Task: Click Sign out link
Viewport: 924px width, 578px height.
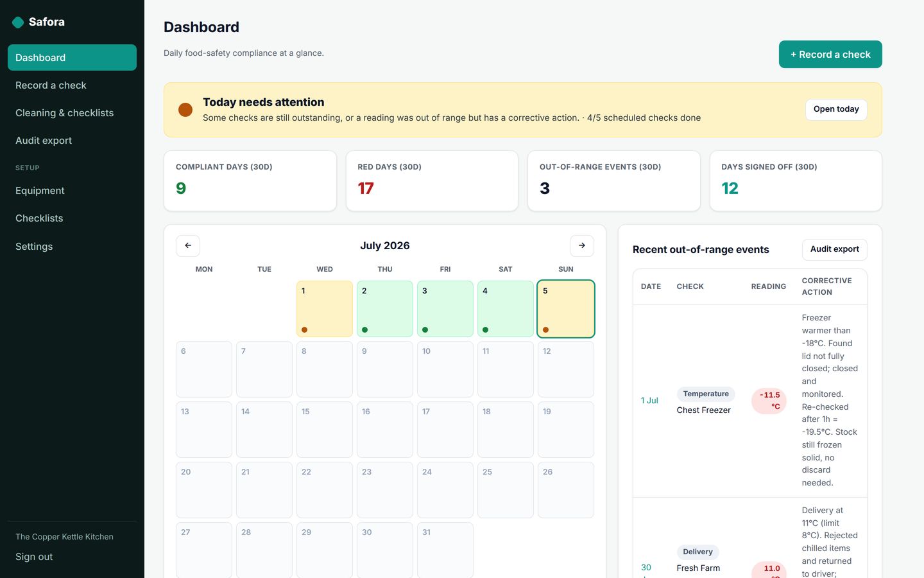Action: pos(34,557)
